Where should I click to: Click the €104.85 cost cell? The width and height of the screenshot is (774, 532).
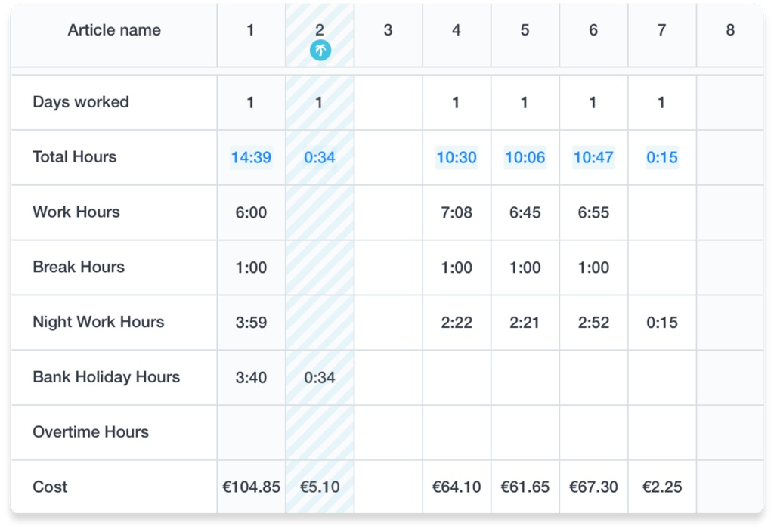[x=251, y=487]
